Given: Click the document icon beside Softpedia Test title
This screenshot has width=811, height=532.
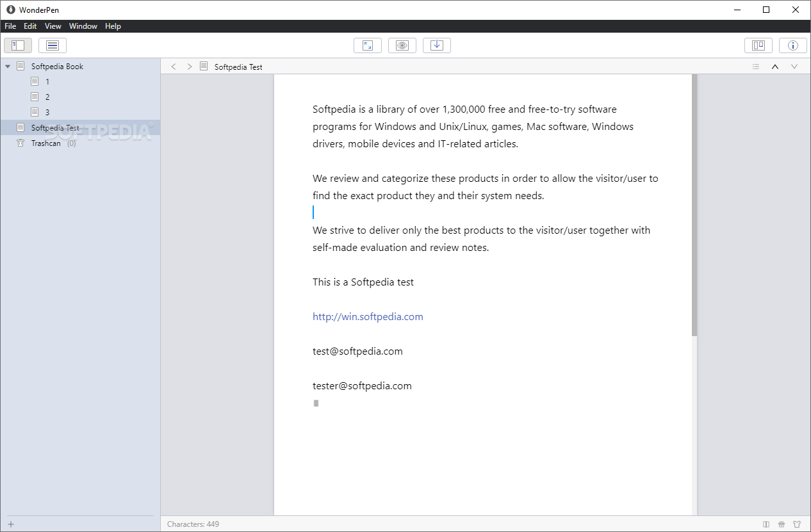Looking at the screenshot, I should click(x=204, y=66).
